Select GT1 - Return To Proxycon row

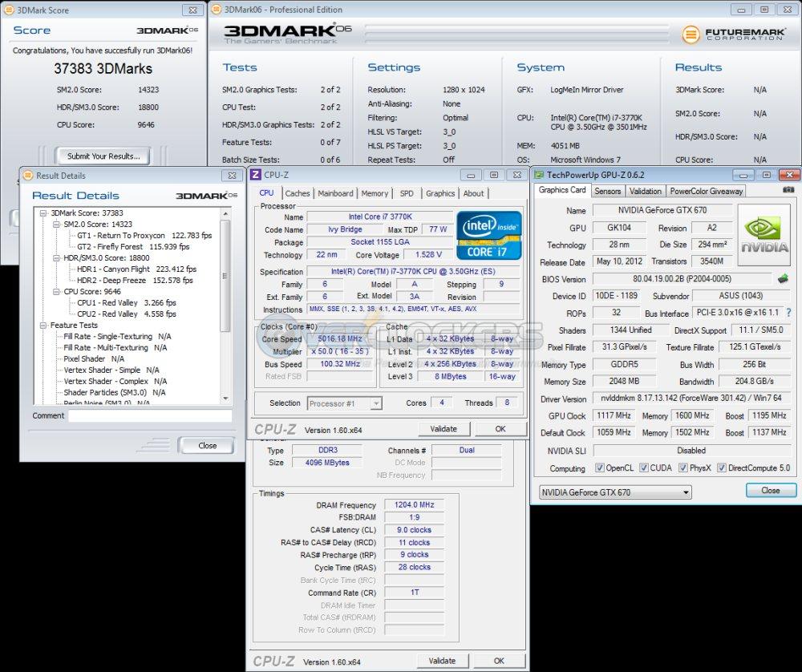(x=144, y=235)
